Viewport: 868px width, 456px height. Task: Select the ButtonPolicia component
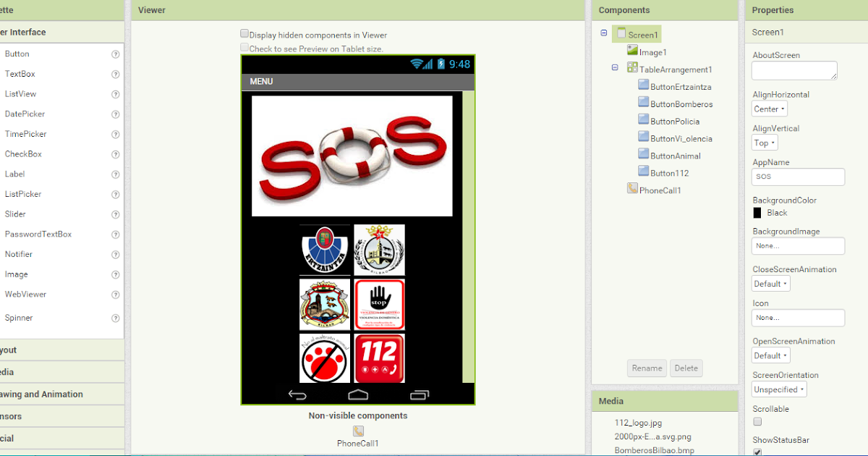point(644,121)
